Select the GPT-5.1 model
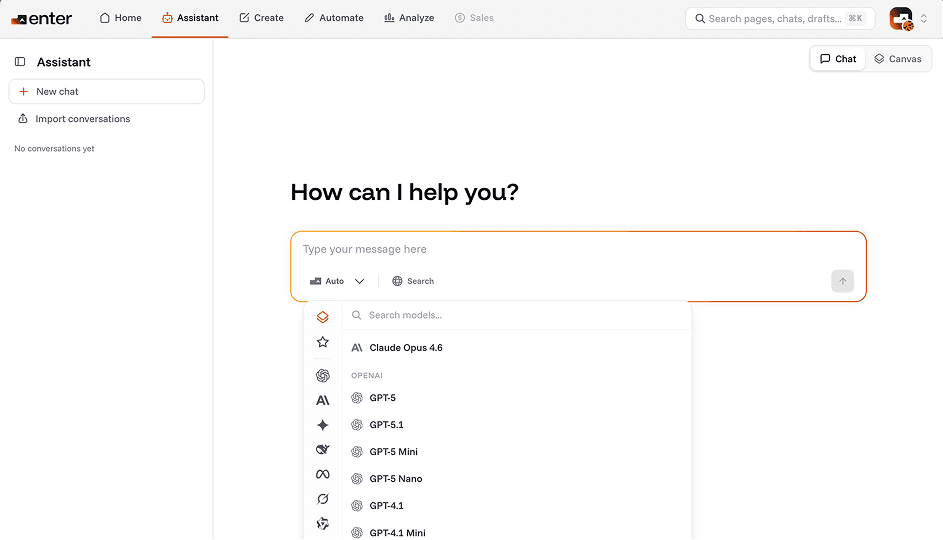This screenshot has height=540, width=943. point(517,425)
